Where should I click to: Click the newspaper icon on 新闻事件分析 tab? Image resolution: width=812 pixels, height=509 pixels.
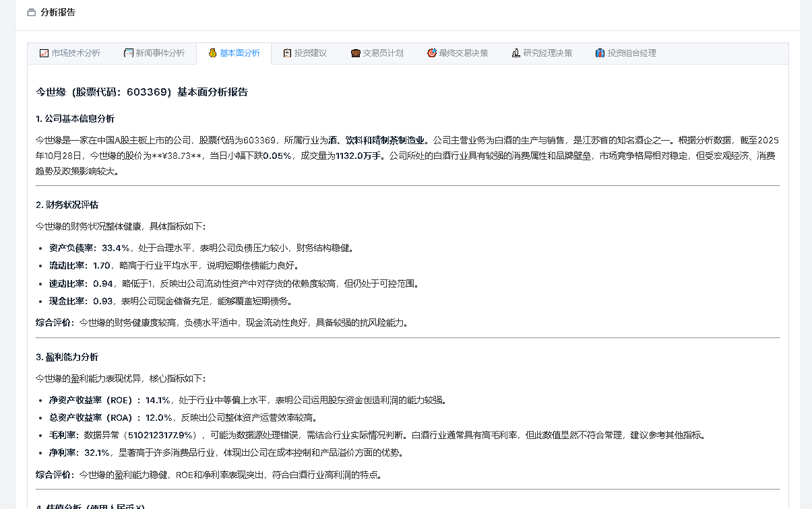click(x=129, y=53)
